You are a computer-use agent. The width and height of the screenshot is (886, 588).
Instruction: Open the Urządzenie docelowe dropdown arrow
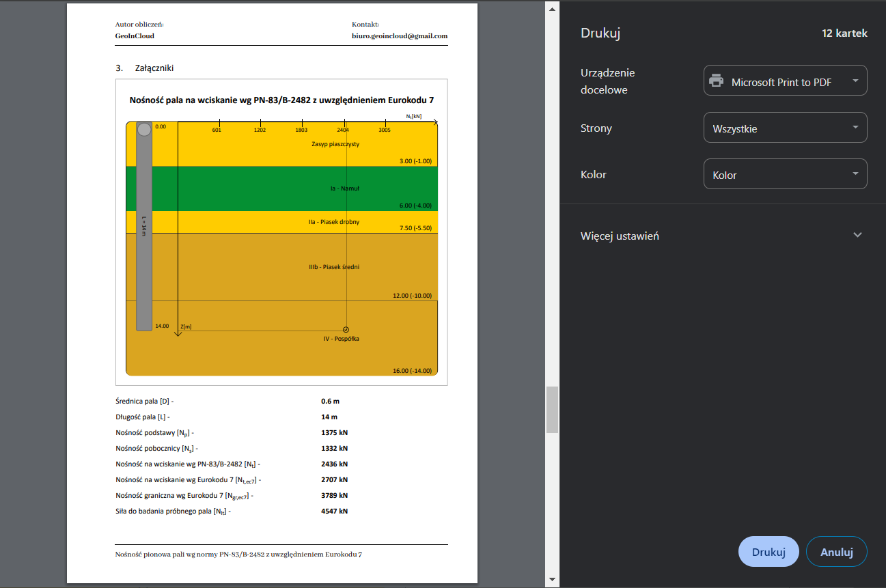(x=855, y=81)
